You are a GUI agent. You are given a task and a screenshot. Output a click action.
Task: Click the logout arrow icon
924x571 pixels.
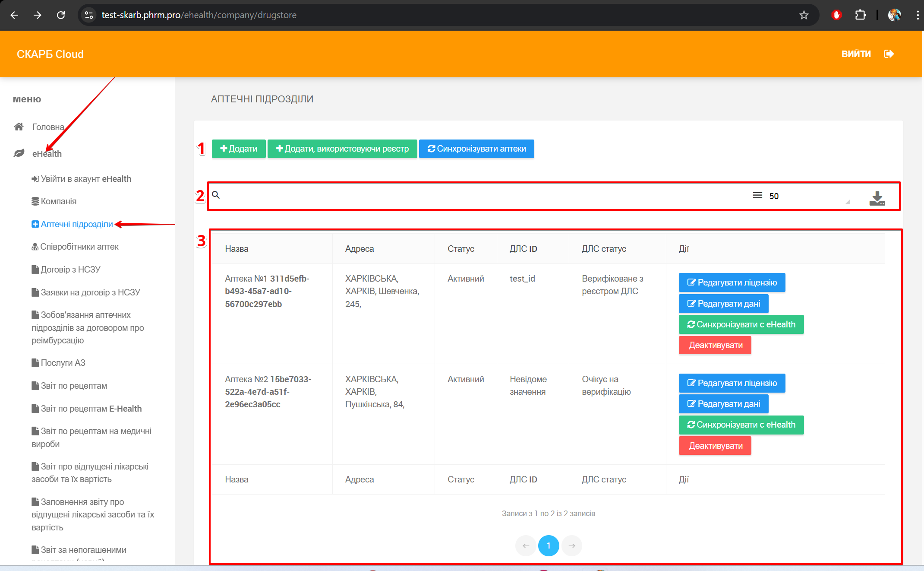pos(889,54)
